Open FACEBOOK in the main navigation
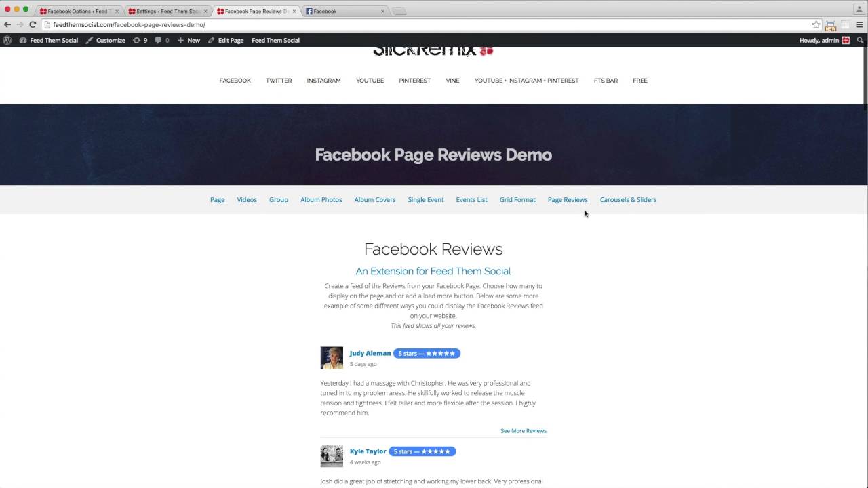 235,81
